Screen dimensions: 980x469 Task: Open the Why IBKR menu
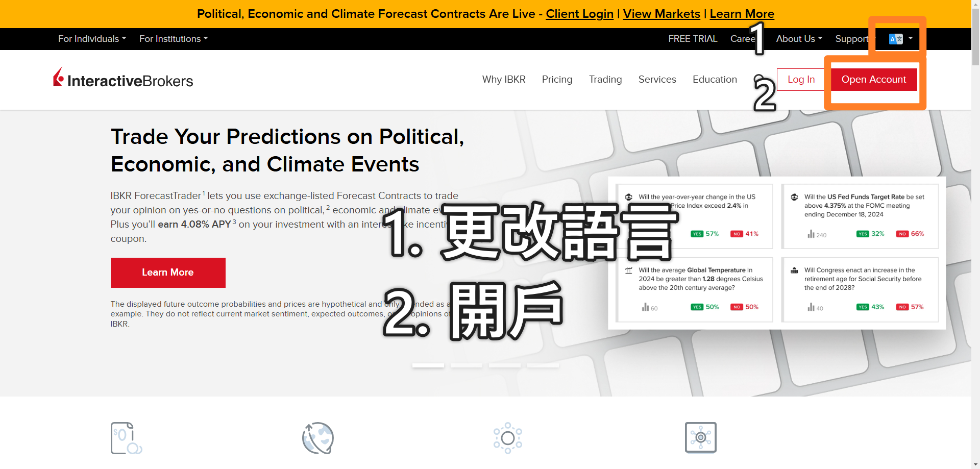pyautogui.click(x=504, y=80)
